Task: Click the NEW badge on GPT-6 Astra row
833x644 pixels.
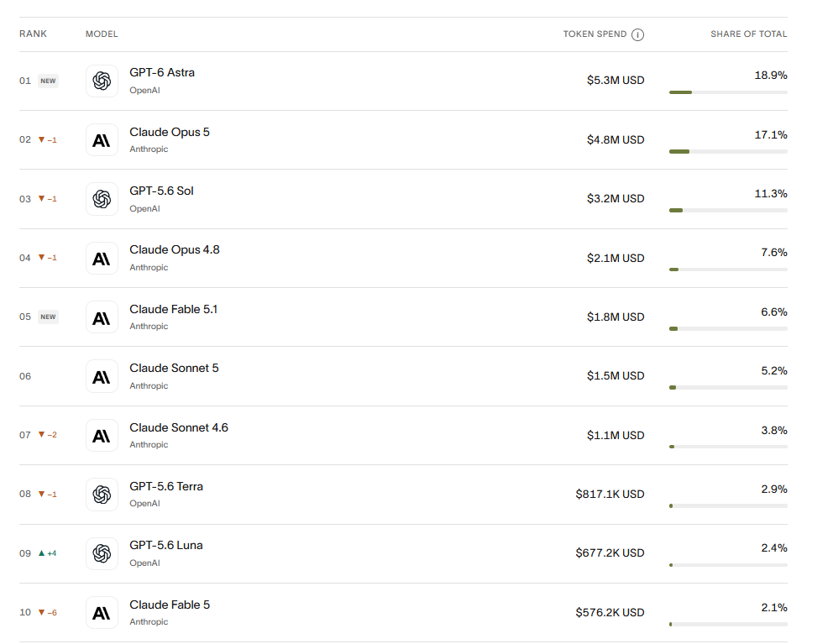Action: tap(48, 81)
